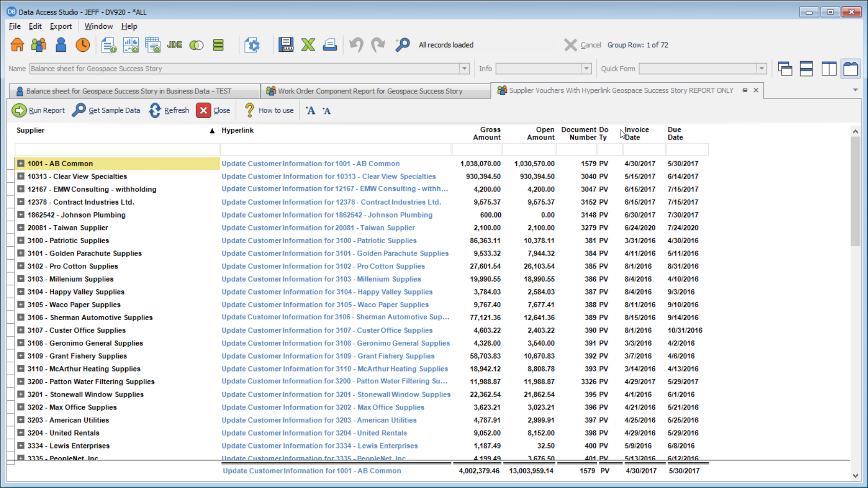Viewport: 868px width, 488px height.
Task: Expand the 1001 - AB Common row
Action: click(x=21, y=164)
